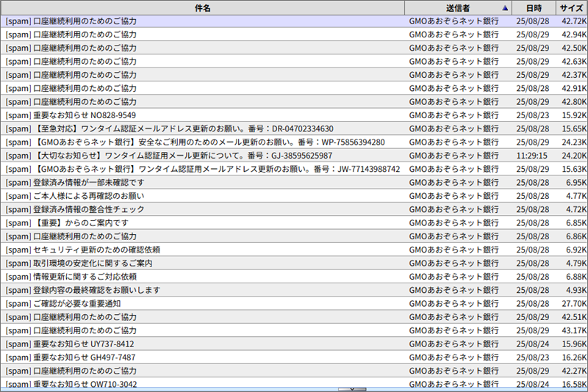This screenshot has width=588, height=392.
Task: Select the 口座継続利用 message sized 42.51K
Action: [294, 318]
